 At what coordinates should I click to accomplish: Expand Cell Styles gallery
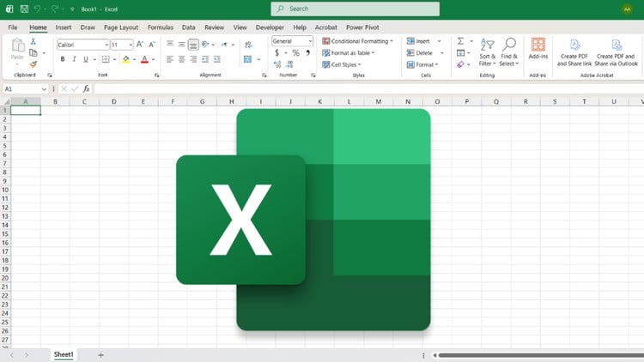pyautogui.click(x=342, y=64)
